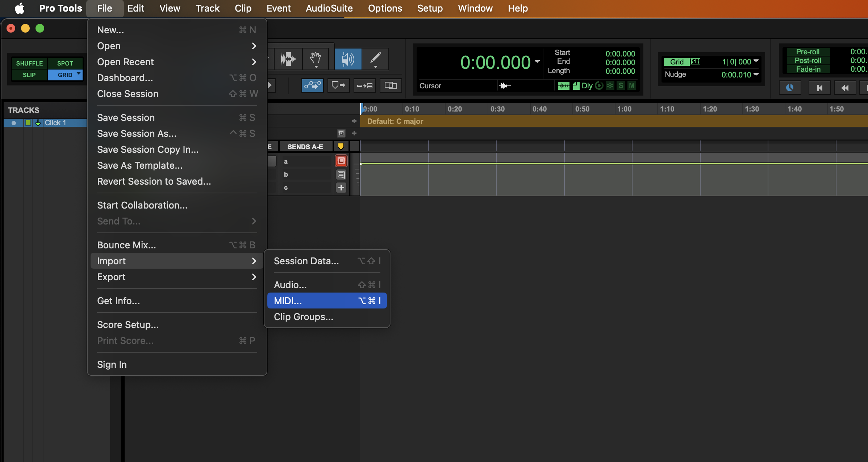Click Save Session As... menu item
This screenshot has height=462, width=868.
click(137, 134)
